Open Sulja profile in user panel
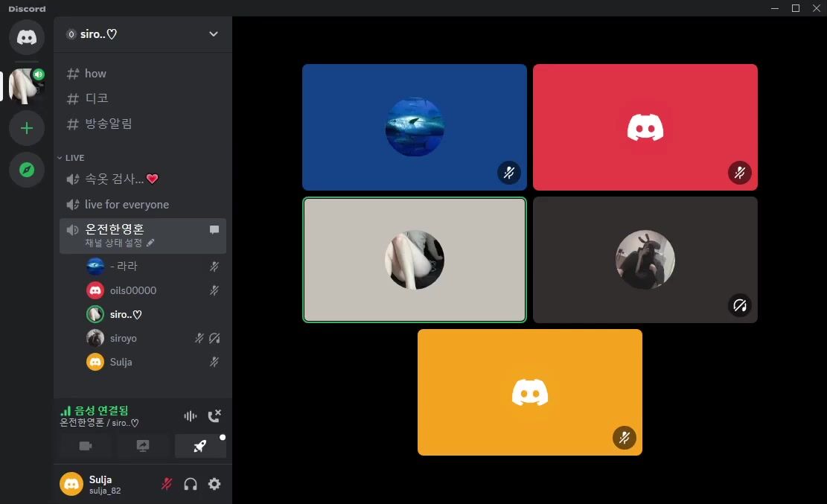Image resolution: width=827 pixels, height=504 pixels. [x=92, y=484]
